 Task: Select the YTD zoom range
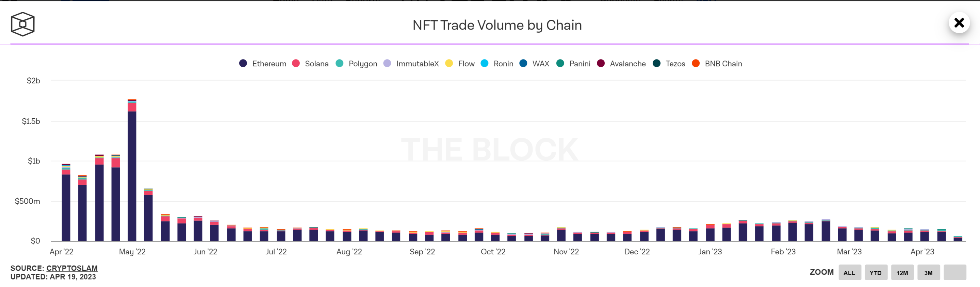pos(876,273)
